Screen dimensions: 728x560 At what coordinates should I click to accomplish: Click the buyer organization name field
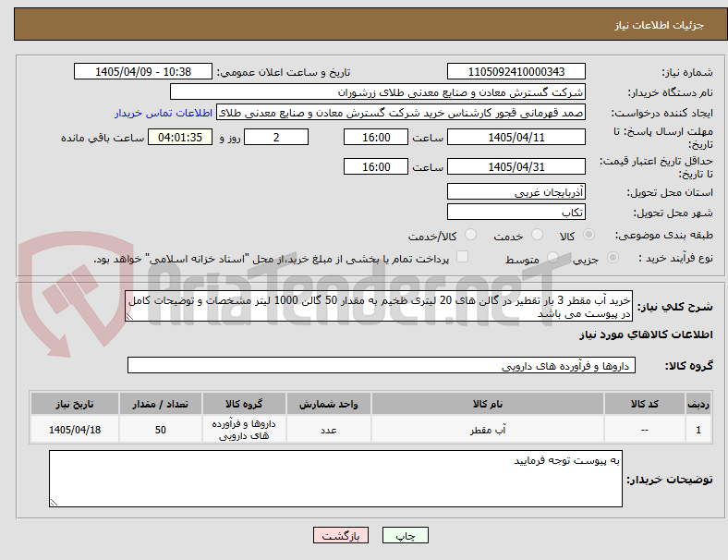tap(378, 91)
